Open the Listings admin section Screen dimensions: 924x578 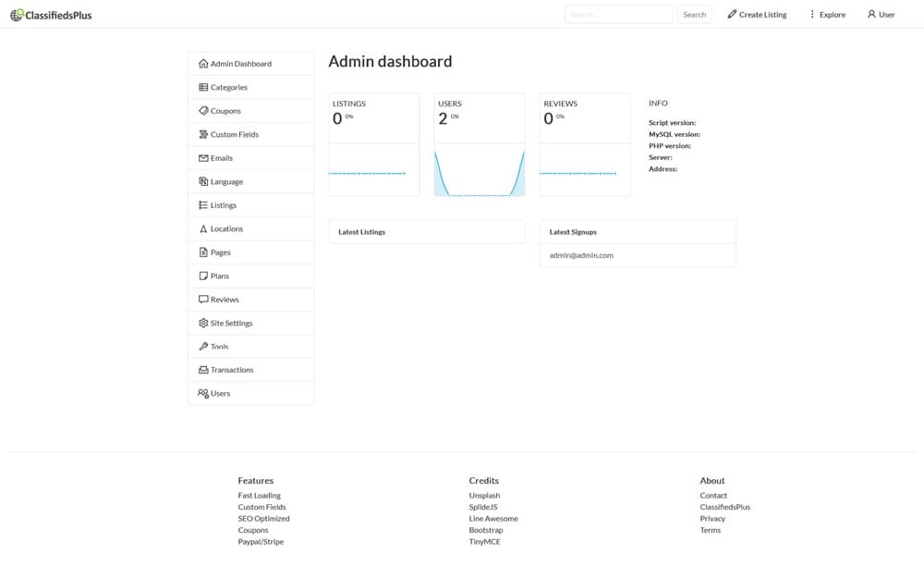pos(223,205)
